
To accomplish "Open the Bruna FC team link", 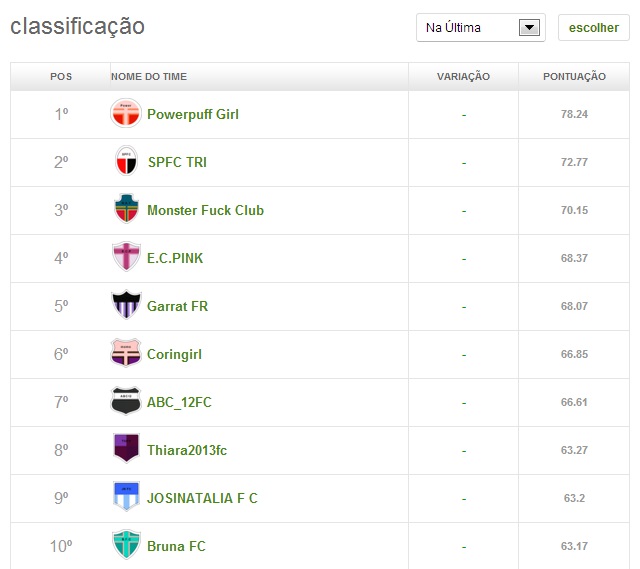I will click(x=176, y=546).
